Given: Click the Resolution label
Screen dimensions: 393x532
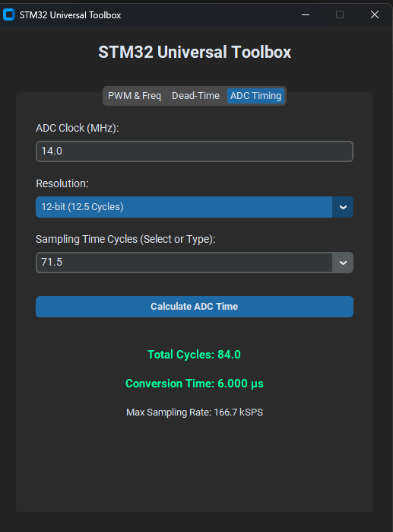Looking at the screenshot, I should (x=62, y=183).
